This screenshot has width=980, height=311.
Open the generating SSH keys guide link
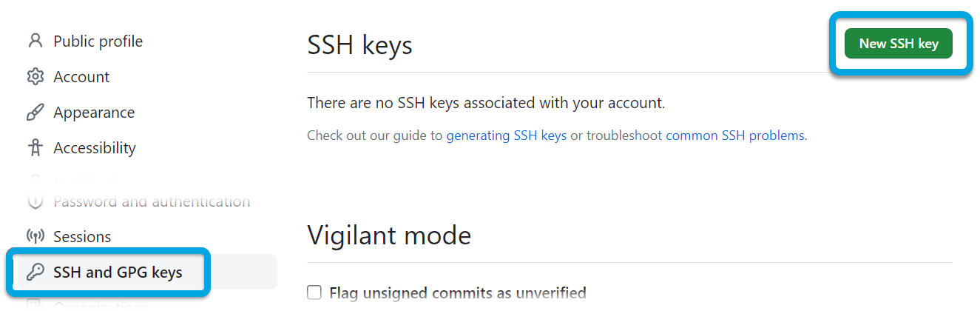pyautogui.click(x=506, y=136)
